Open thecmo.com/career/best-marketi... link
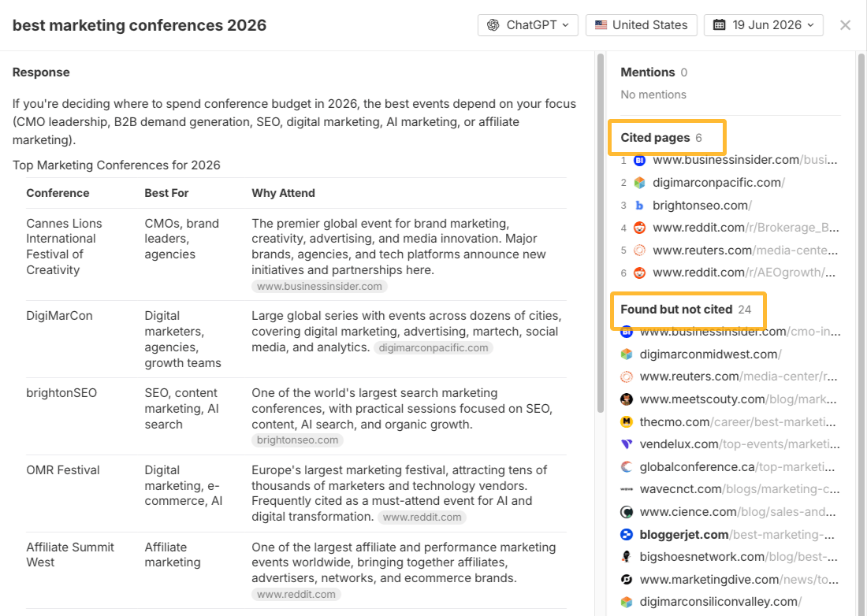The height and width of the screenshot is (616, 867). point(738,422)
